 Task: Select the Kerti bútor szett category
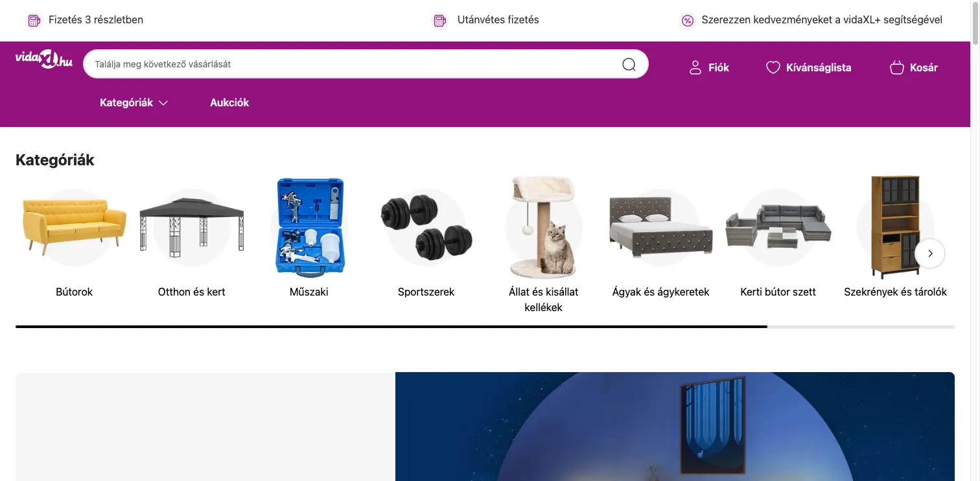click(778, 292)
